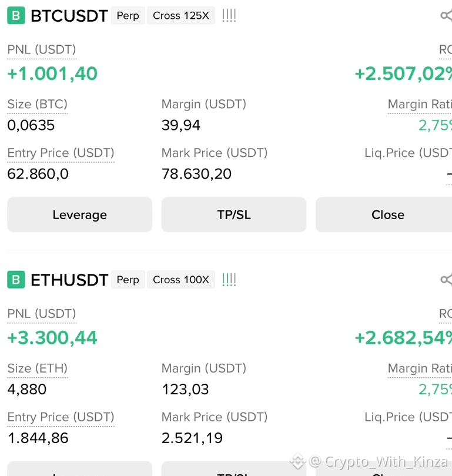The height and width of the screenshot is (476, 452).
Task: Tap the ETH Entry Price (USDT) label
Action: [61, 417]
